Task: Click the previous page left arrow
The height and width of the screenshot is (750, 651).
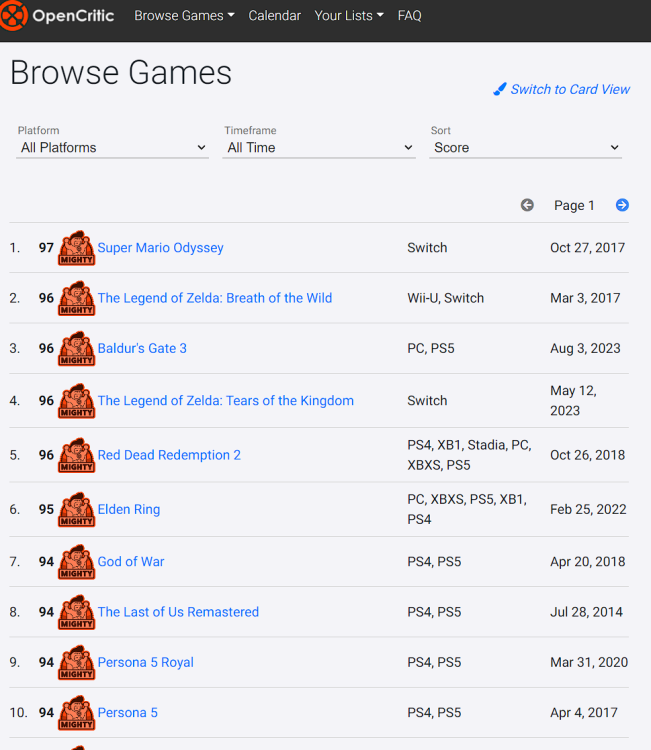Action: click(x=527, y=205)
